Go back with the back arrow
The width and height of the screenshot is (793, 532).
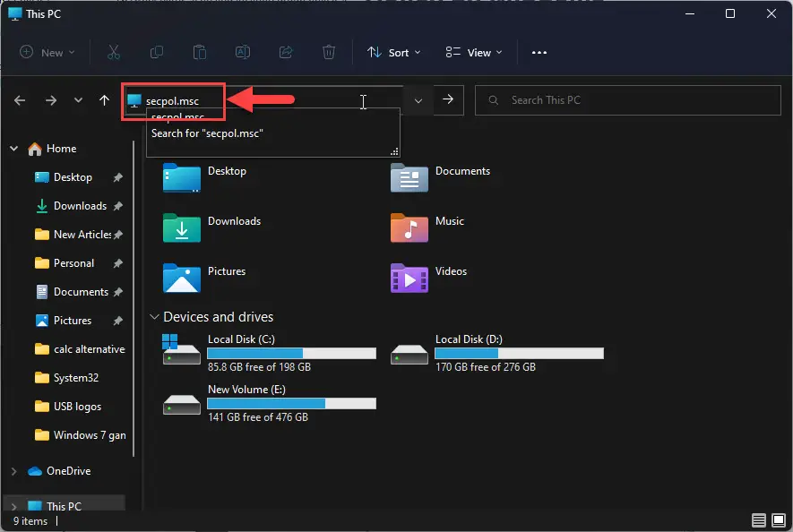pos(20,100)
